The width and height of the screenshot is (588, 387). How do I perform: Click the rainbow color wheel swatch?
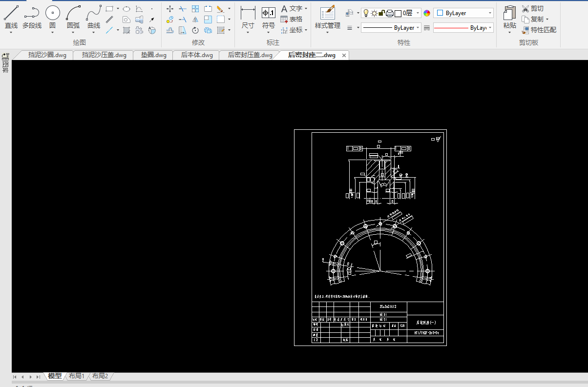coord(427,13)
